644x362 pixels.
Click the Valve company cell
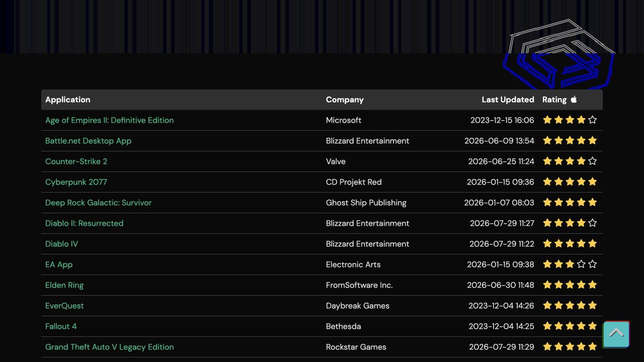[336, 161]
